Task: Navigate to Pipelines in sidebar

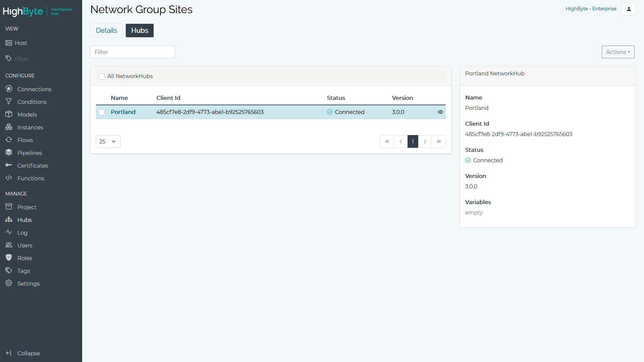Action: (30, 153)
